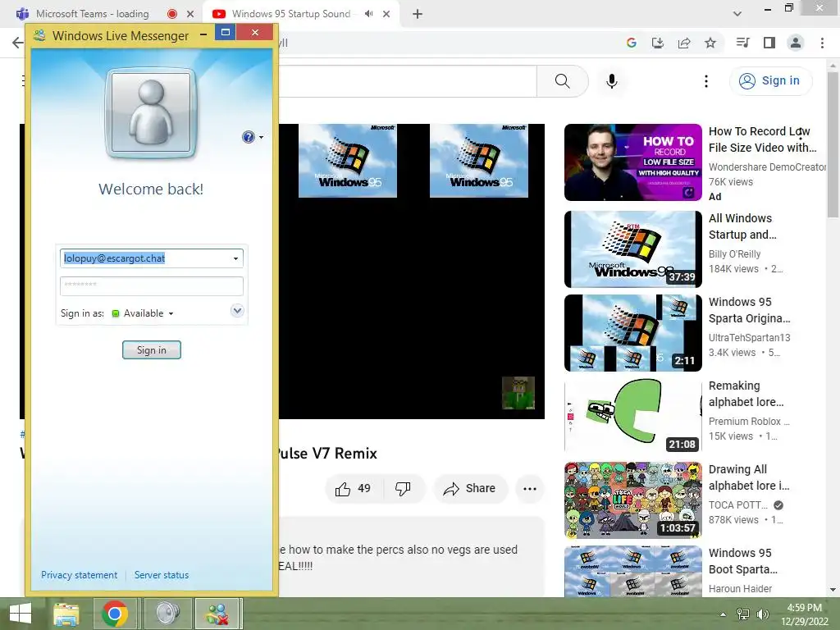Open the network tray icon

743,614
